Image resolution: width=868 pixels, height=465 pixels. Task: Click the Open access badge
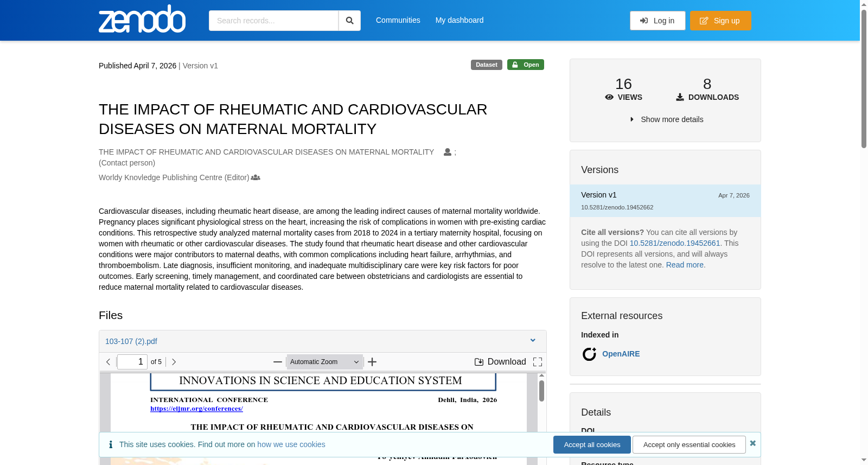pyautogui.click(x=526, y=65)
